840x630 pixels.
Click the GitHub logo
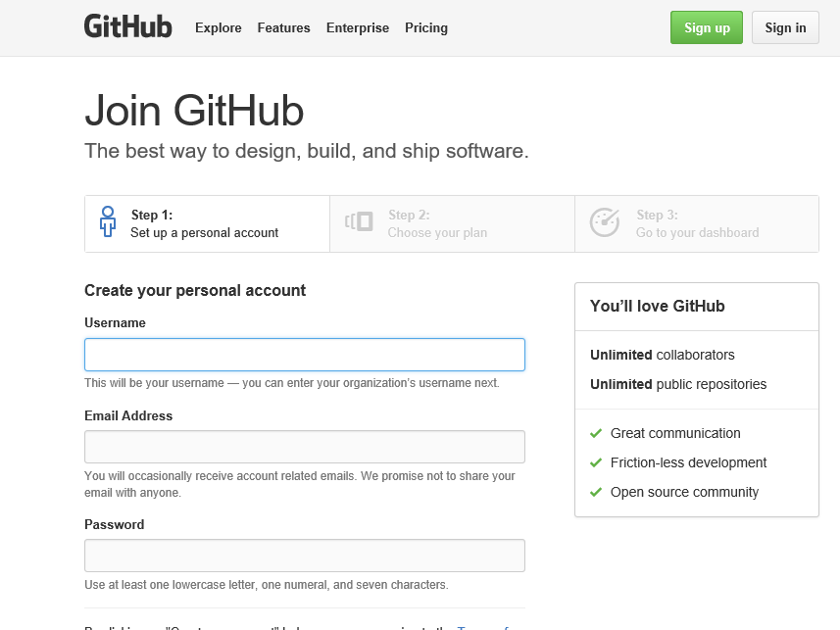pyautogui.click(x=127, y=26)
